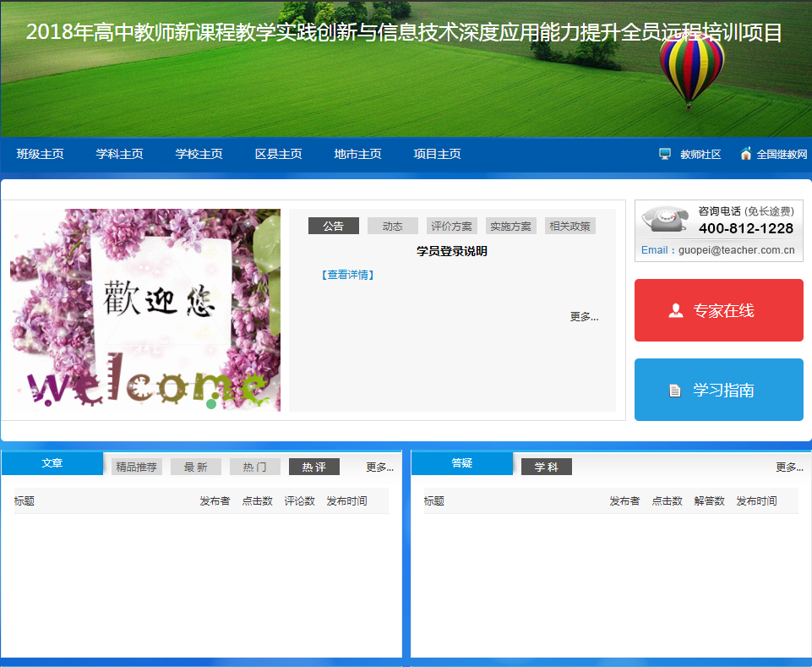The image size is (812, 667).
Task: Click the 解答数 column header
Action: click(x=709, y=501)
